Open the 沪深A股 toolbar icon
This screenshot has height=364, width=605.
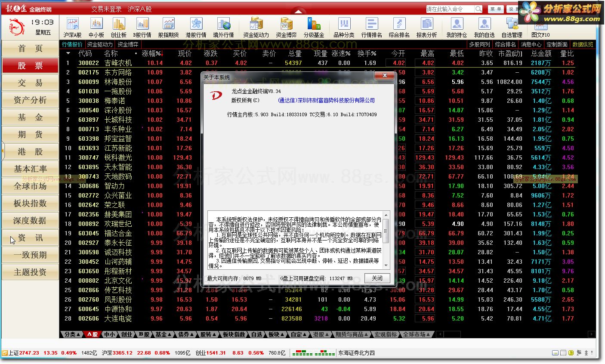coord(72,27)
